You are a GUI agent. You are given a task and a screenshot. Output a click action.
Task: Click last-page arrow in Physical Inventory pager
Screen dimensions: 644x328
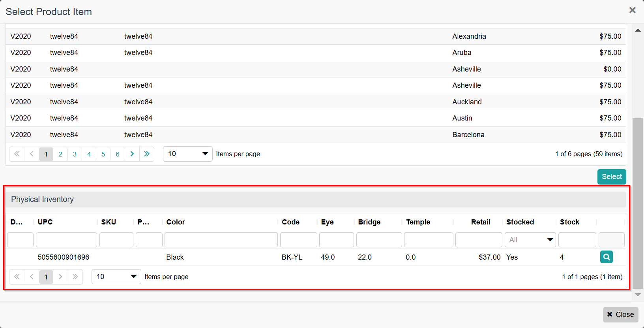(75, 277)
